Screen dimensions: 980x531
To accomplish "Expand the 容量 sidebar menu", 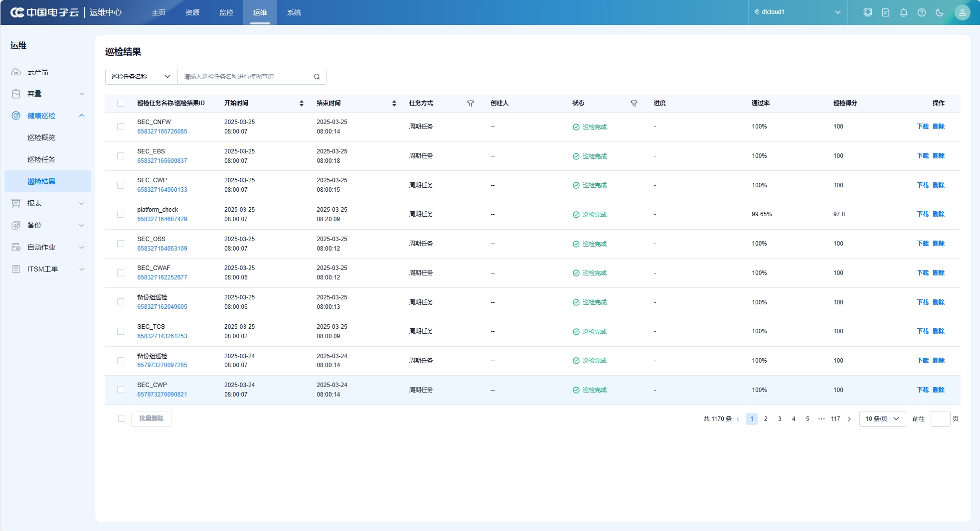I will (82, 94).
